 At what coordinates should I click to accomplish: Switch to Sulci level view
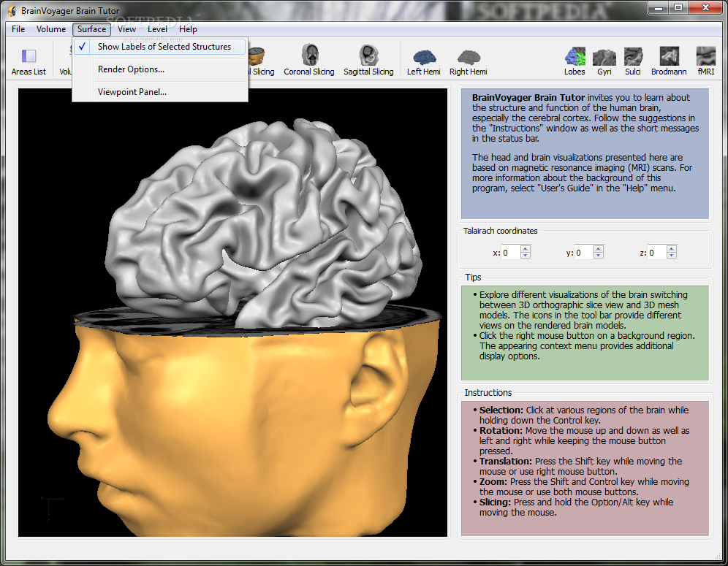click(633, 61)
